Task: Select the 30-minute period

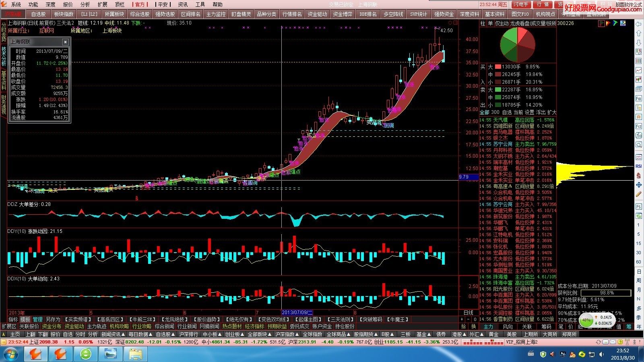Action: (639, 253)
